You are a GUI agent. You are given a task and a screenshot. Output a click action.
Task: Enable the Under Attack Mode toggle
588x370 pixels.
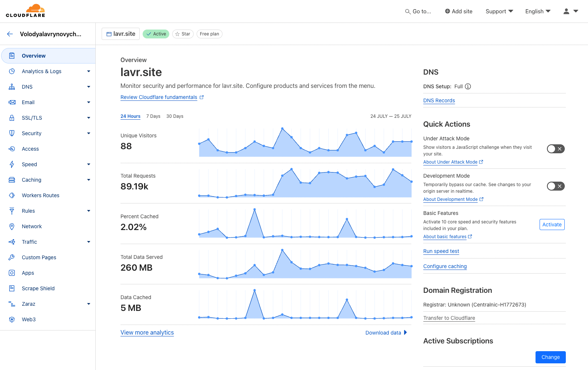[555, 149]
